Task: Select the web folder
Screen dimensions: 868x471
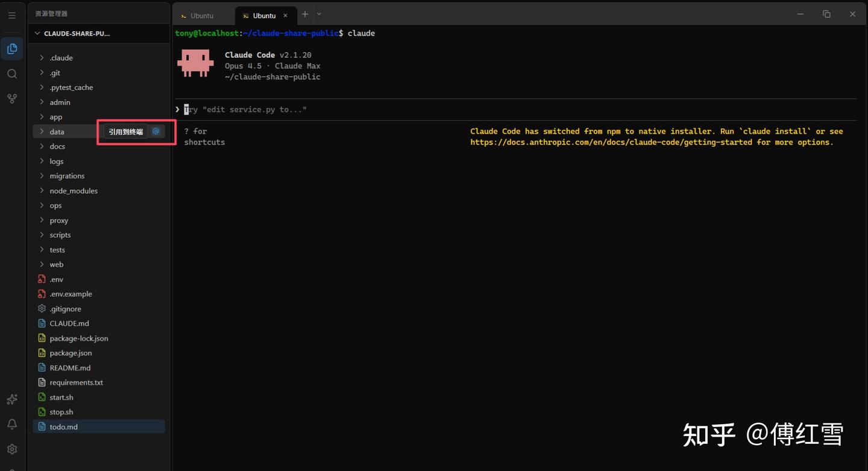Action: tap(99, 264)
